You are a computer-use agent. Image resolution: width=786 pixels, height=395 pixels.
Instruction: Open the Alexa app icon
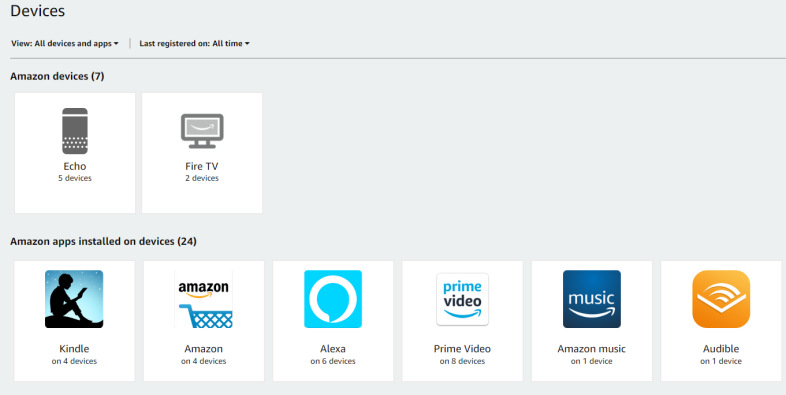click(333, 299)
